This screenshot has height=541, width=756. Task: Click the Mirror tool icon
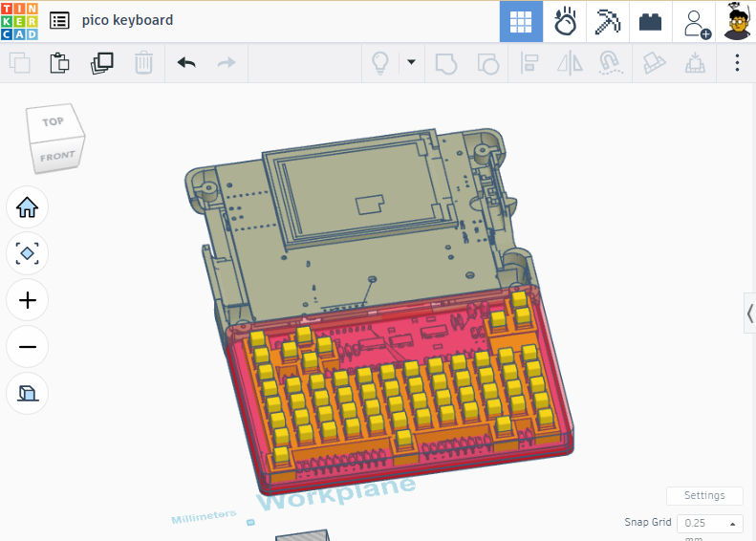(570, 63)
